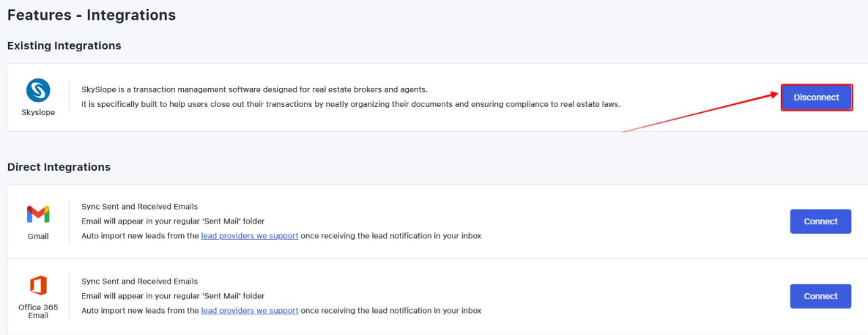The height and width of the screenshot is (335, 868).
Task: Click the 'Existing Integrations' section heading
Action: click(x=64, y=46)
